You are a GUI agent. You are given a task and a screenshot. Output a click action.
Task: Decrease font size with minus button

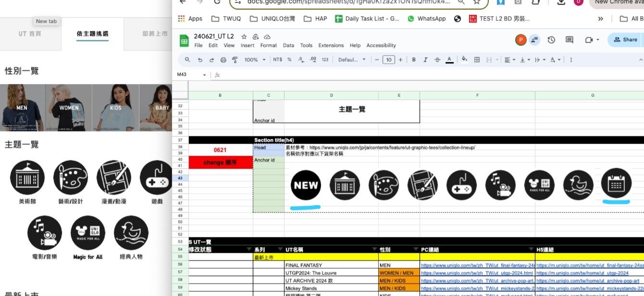pyautogui.click(x=377, y=60)
